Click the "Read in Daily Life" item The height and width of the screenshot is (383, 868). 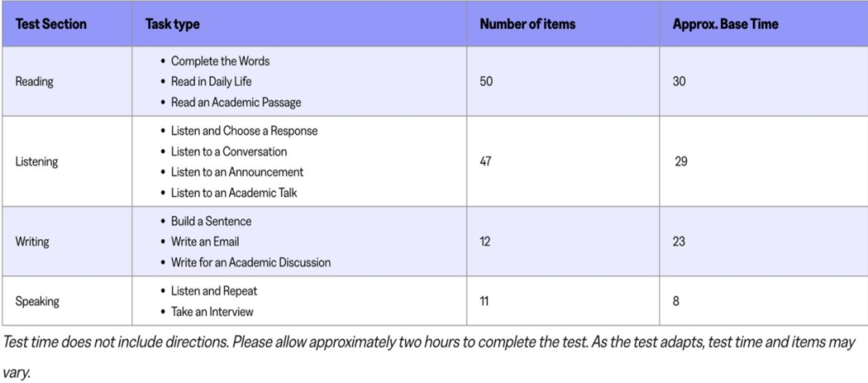211,82
